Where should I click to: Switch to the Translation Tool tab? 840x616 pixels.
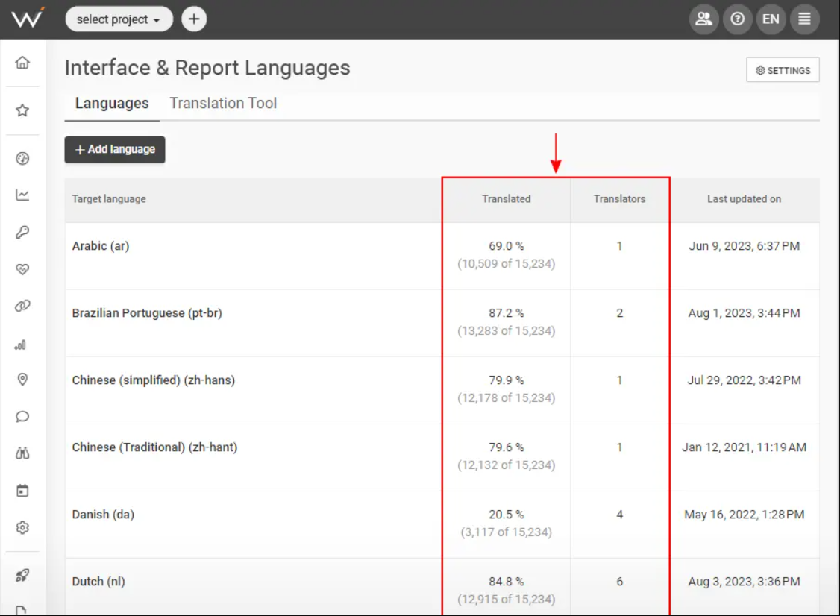(x=223, y=104)
